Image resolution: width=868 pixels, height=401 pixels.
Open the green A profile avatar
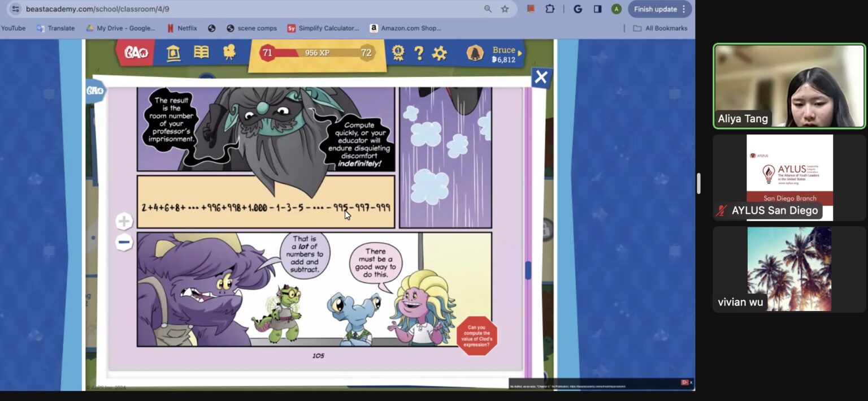pyautogui.click(x=617, y=9)
